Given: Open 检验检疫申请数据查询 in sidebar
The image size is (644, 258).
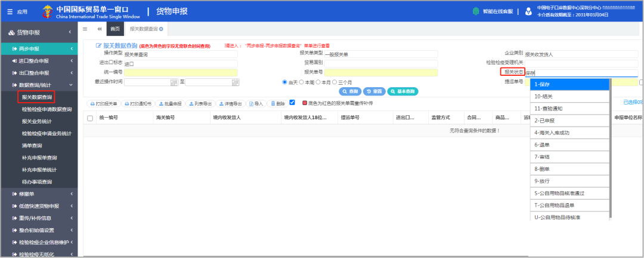Looking at the screenshot, I should coord(47,109).
